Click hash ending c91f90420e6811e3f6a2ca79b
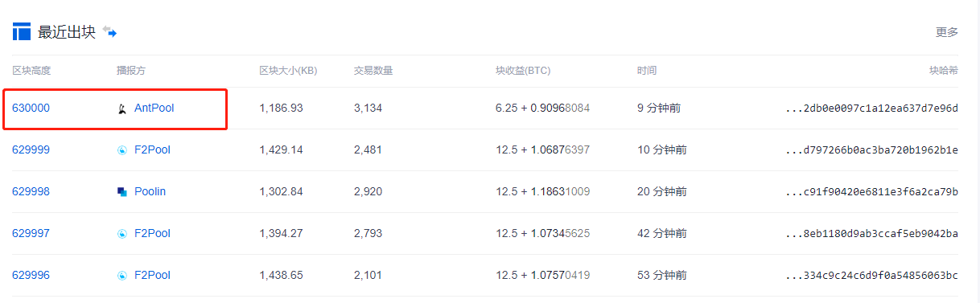Viewport: 980px width, 303px height. [x=871, y=191]
